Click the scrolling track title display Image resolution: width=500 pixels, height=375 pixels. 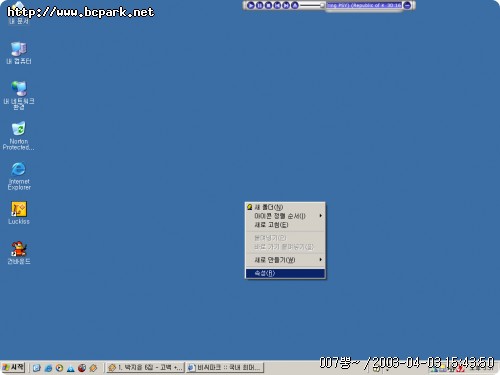[x=364, y=5]
